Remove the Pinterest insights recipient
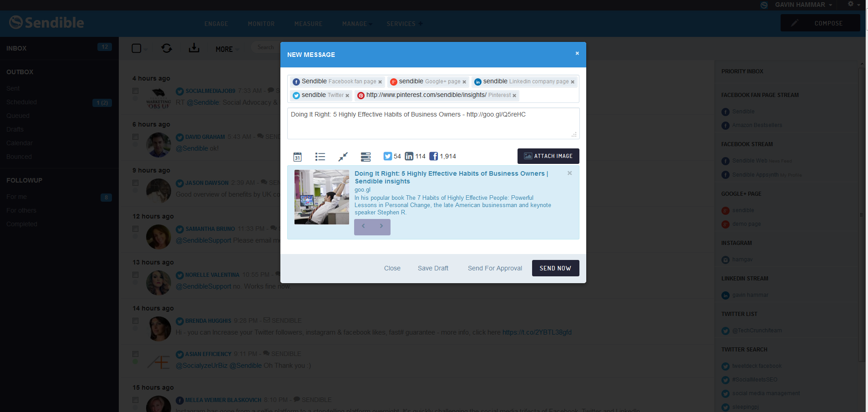 [514, 96]
